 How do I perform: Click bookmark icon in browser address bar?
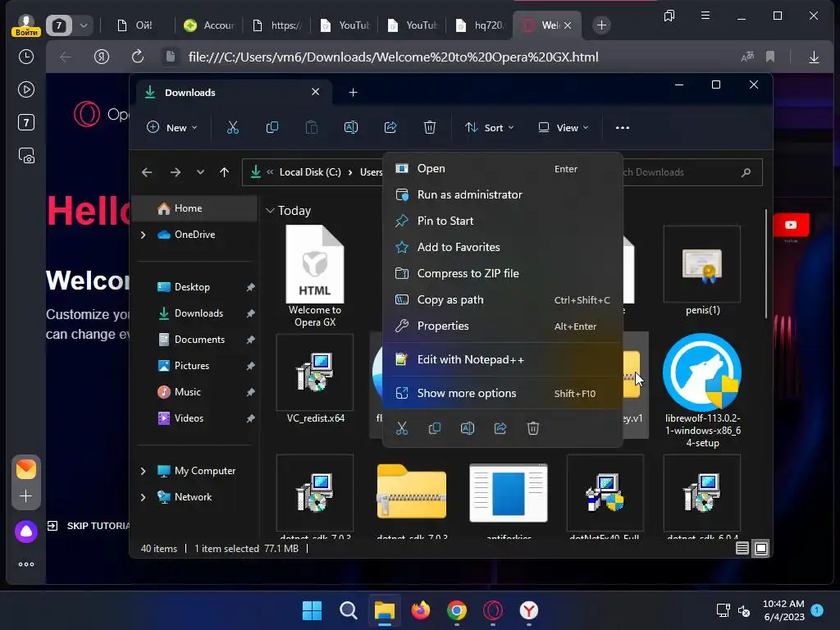[x=770, y=57]
